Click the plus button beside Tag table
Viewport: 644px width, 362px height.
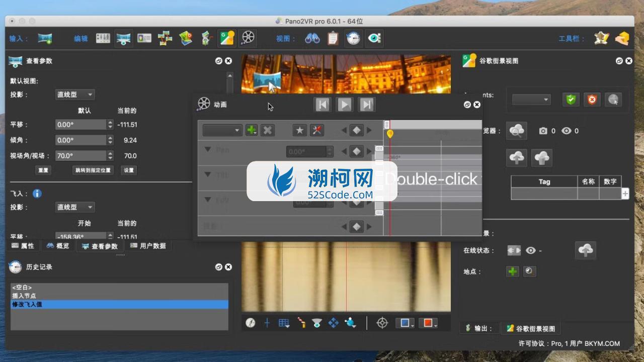(625, 194)
